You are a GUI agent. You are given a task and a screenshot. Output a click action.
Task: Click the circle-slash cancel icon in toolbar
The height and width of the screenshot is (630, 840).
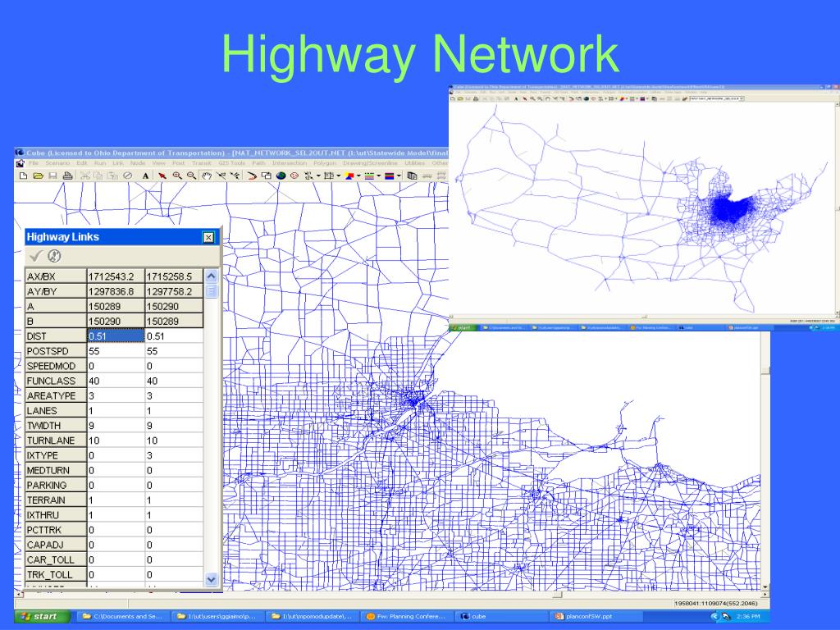tap(127, 176)
